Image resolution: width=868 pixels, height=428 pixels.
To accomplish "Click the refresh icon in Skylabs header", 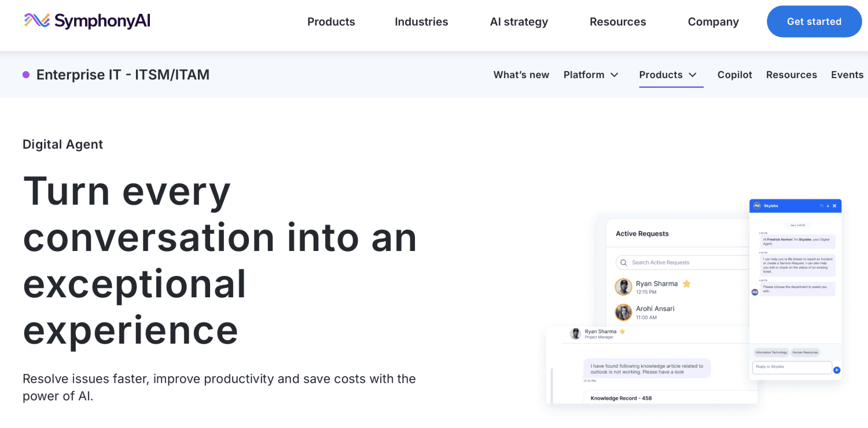I will [x=821, y=206].
